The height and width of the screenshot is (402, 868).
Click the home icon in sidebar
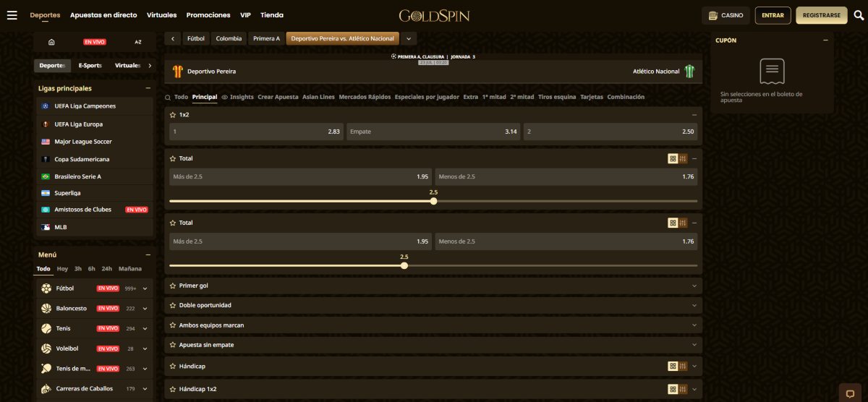tap(51, 42)
